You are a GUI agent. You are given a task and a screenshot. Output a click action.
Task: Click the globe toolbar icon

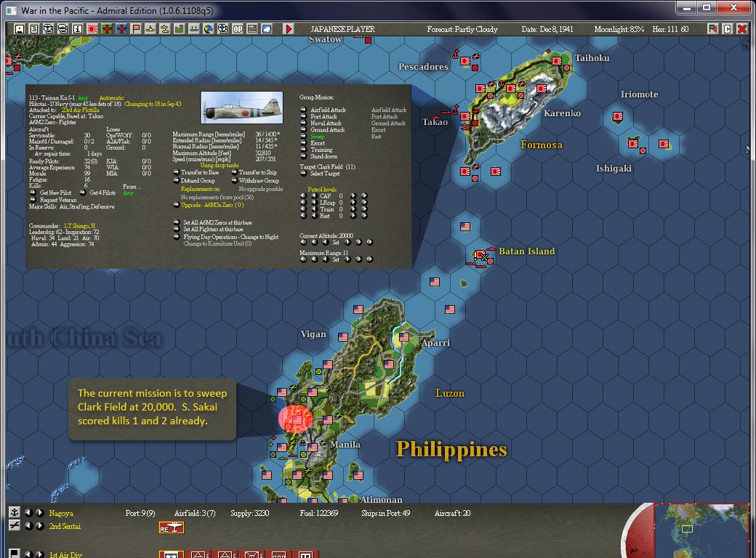pos(209,29)
